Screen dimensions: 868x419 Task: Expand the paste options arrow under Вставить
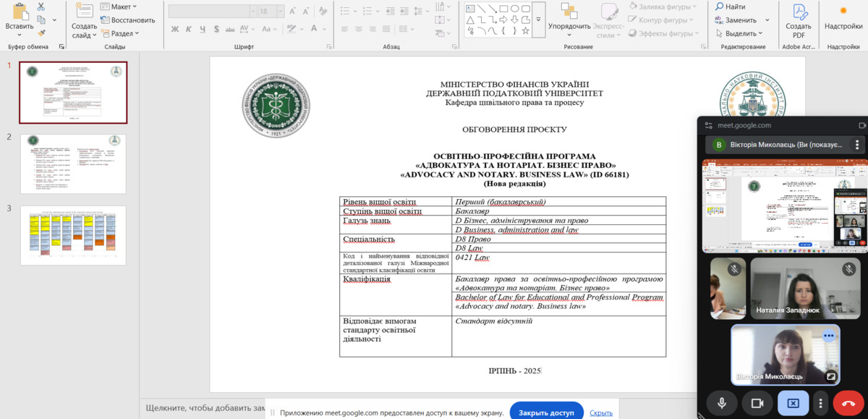(19, 35)
